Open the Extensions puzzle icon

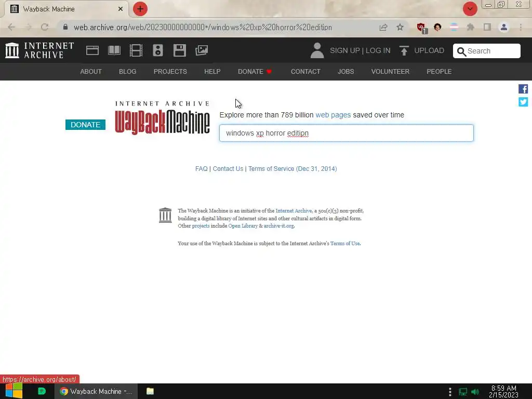[x=471, y=27]
